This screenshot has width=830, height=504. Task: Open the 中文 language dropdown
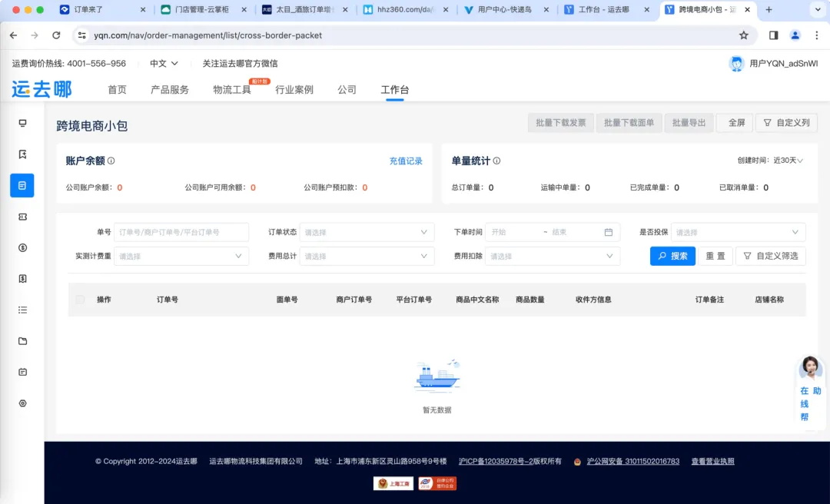click(x=164, y=64)
